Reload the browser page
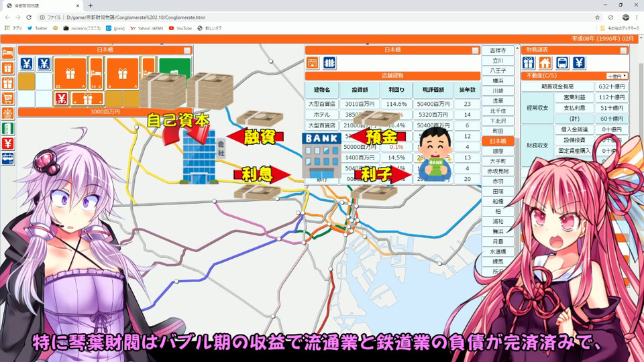This screenshot has width=644, height=362. [x=29, y=17]
